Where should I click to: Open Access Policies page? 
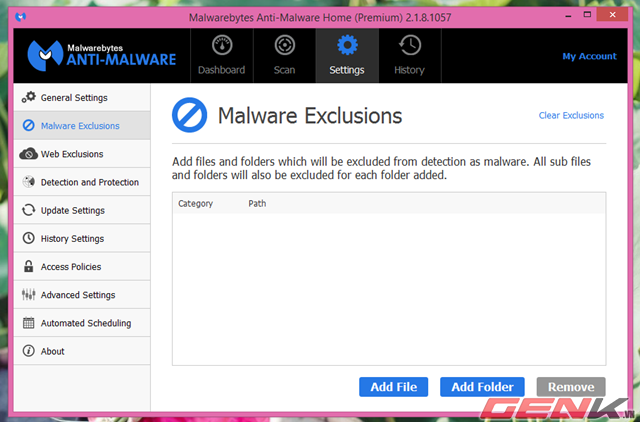82,267
